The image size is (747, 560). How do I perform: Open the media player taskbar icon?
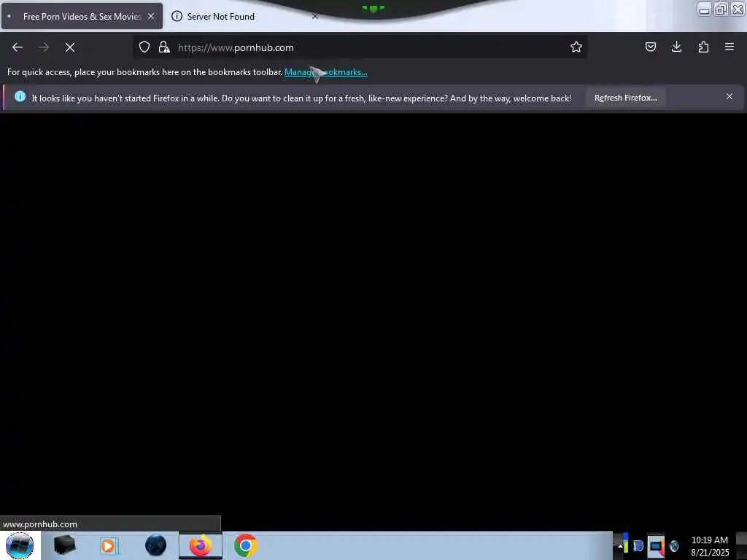pyautogui.click(x=109, y=545)
